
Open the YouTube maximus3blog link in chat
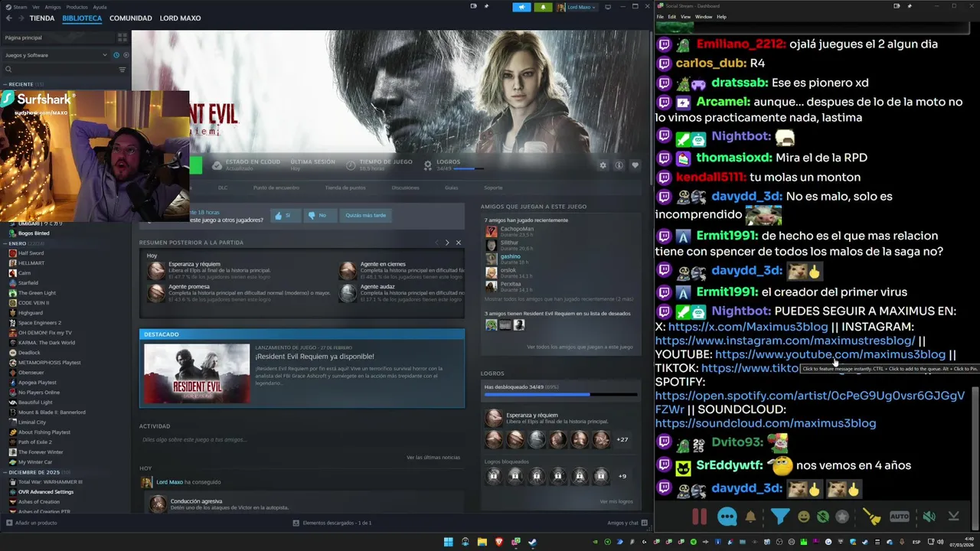coord(830,354)
